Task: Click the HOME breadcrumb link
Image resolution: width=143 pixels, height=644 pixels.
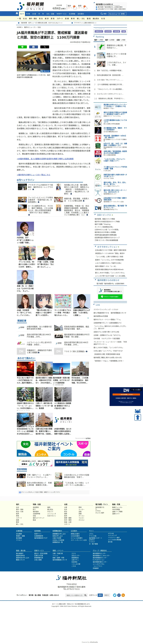Action: tap(19, 27)
